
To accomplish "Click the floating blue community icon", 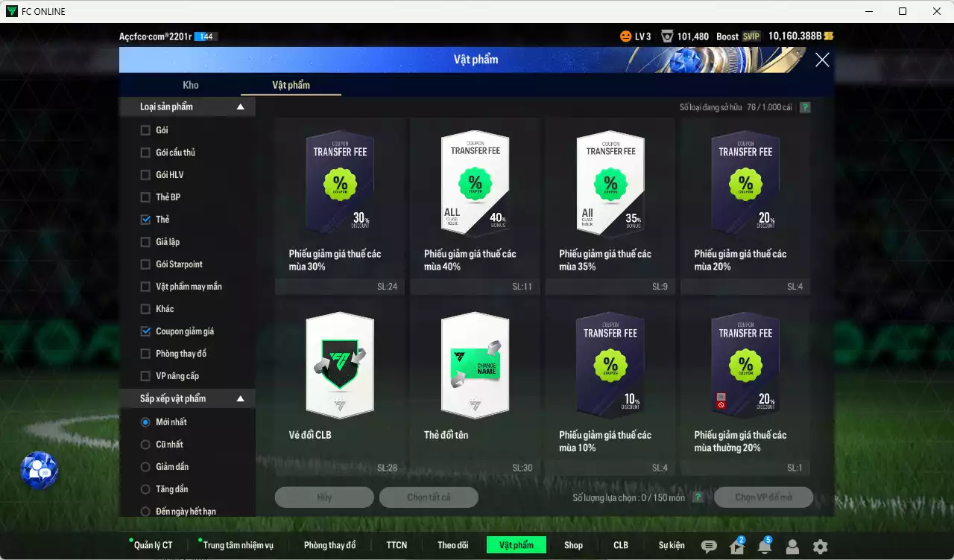I will 39,471.
